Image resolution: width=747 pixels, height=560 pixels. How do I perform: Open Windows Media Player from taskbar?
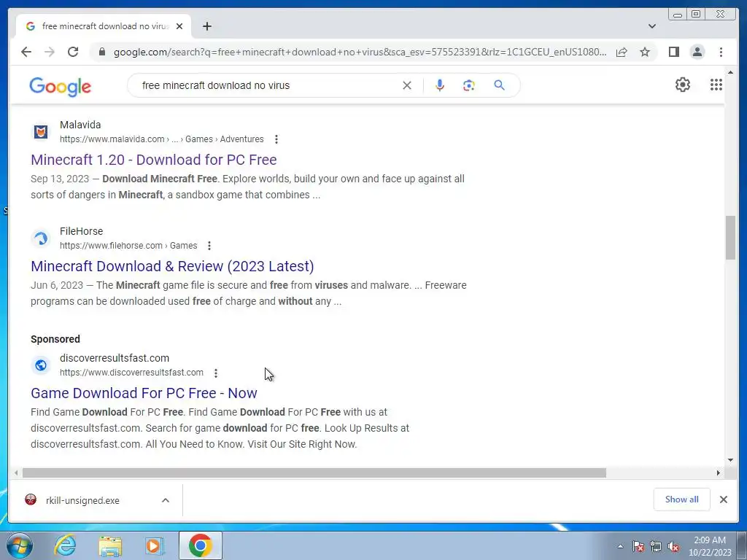pyautogui.click(x=154, y=545)
